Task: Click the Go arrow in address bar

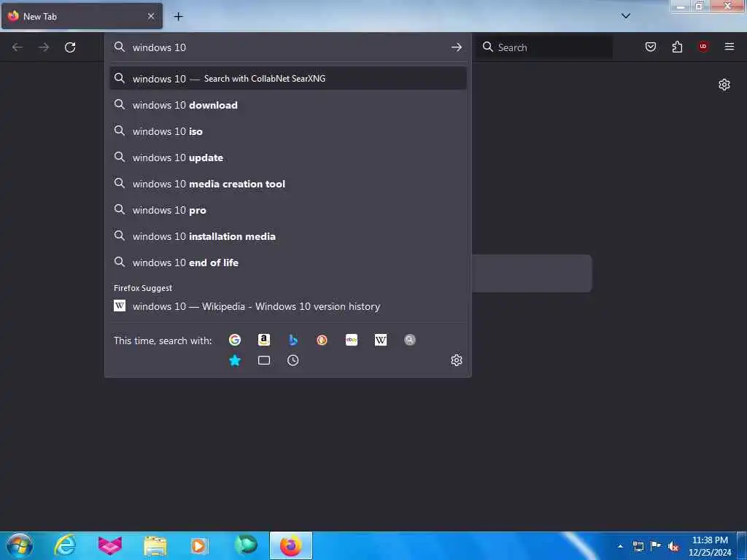Action: 457,47
